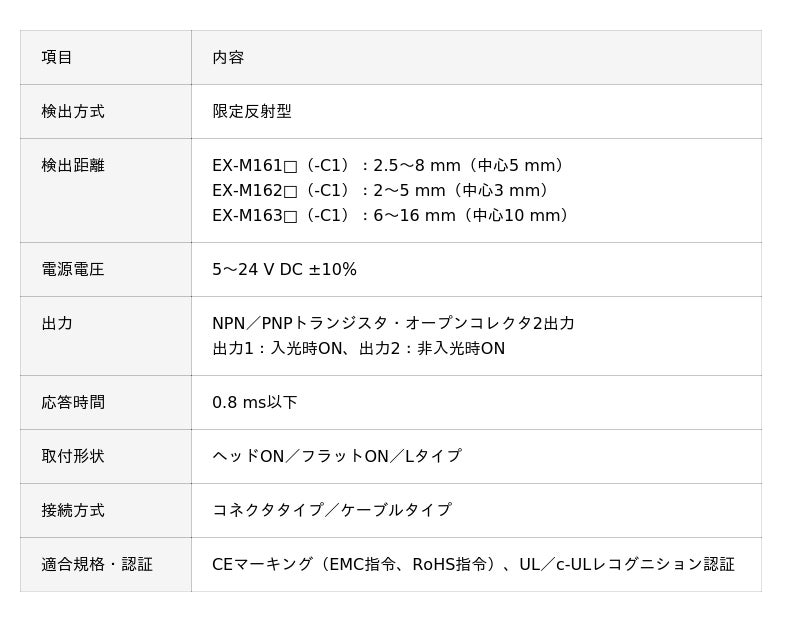800x622 pixels.
Task: Select the 電源電圧 row label
Action: [x=73, y=269]
